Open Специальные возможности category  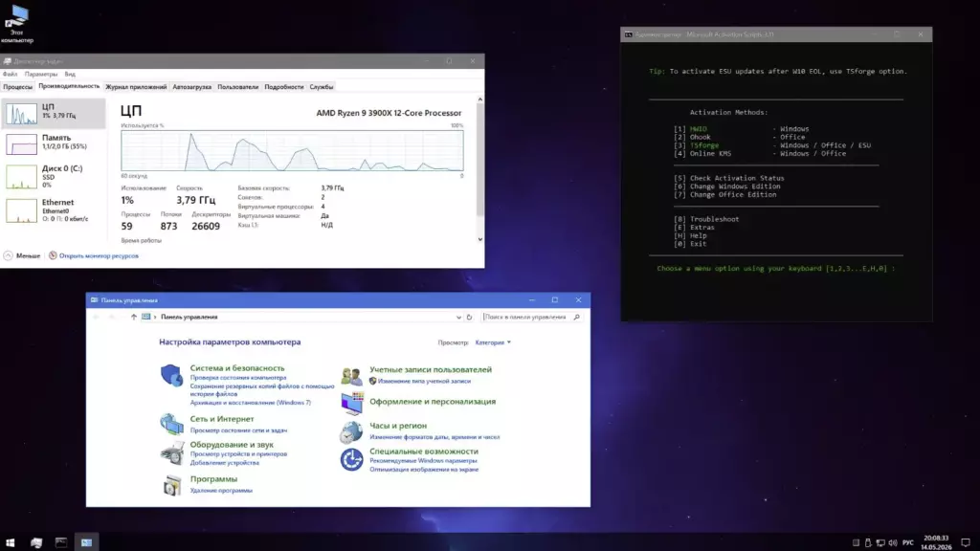(x=423, y=452)
